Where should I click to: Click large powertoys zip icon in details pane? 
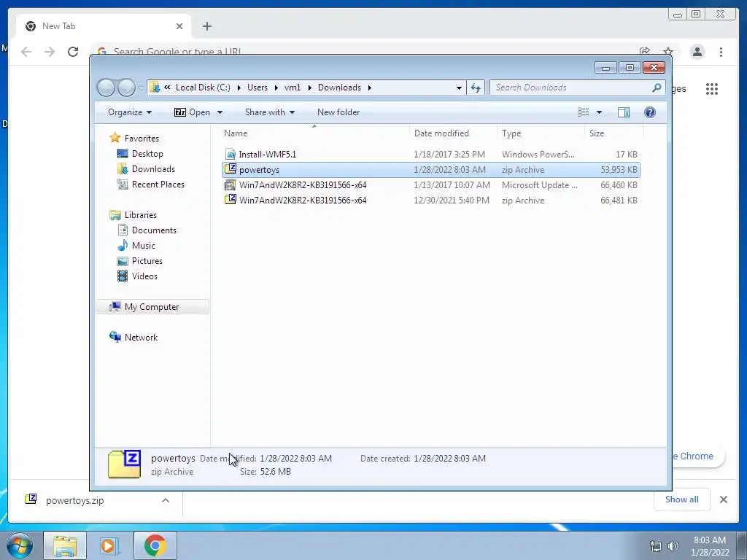(x=124, y=464)
